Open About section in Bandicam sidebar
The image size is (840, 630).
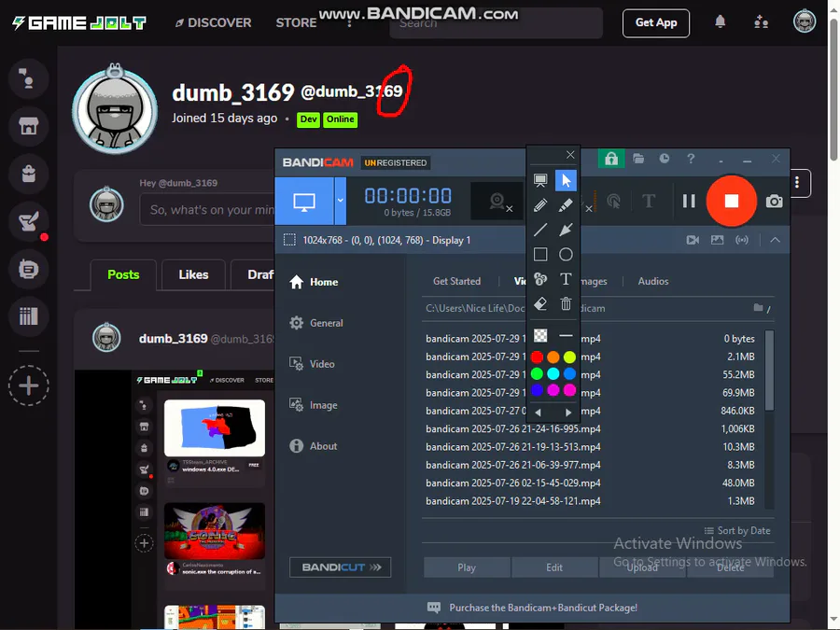(314, 446)
